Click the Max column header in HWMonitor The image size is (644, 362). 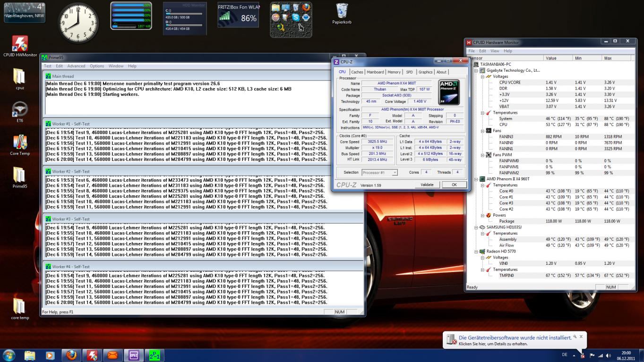tap(616, 58)
